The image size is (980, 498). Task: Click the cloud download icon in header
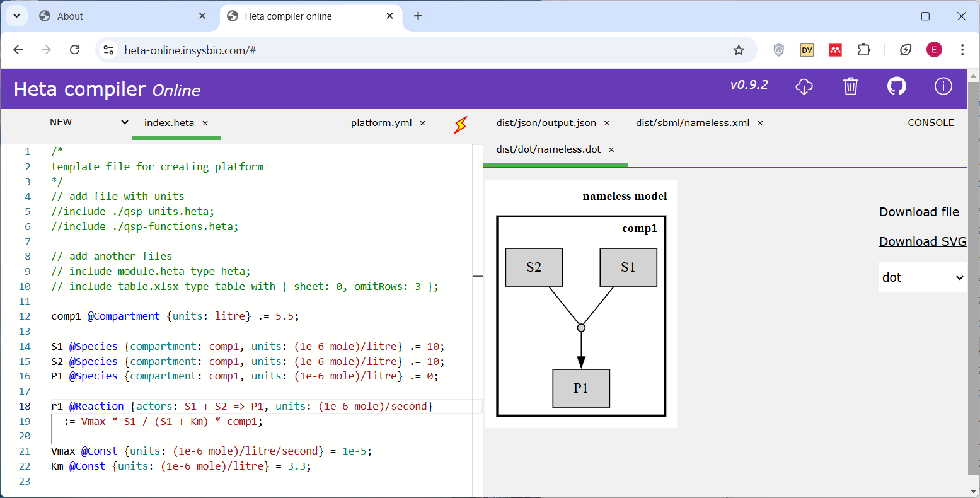coord(804,86)
